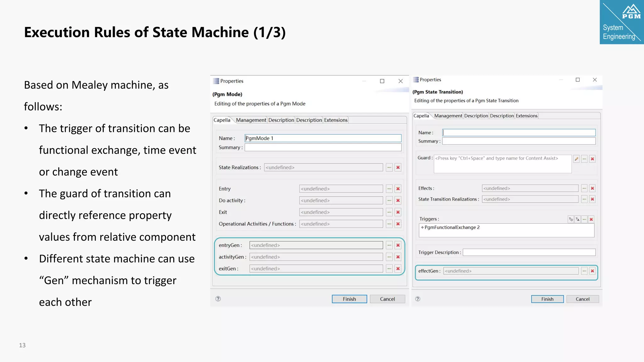Open Extensions tab in State Transition dialog
This screenshot has height=362, width=644.
[x=526, y=116]
